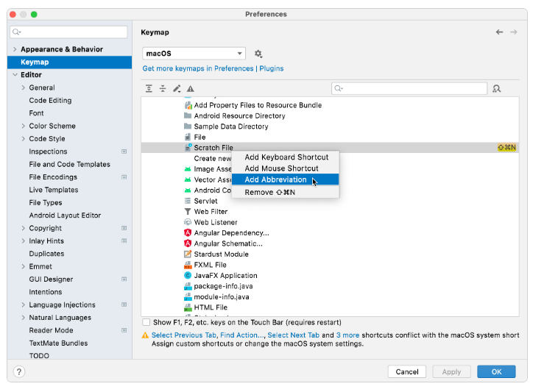Click the Find Action... conflict link

click(241, 335)
